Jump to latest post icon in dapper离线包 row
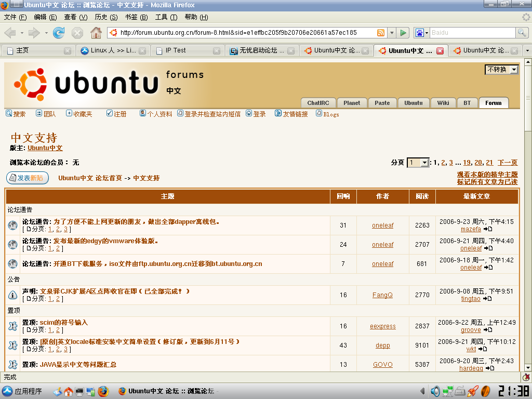This screenshot has height=399, width=532. (488, 229)
